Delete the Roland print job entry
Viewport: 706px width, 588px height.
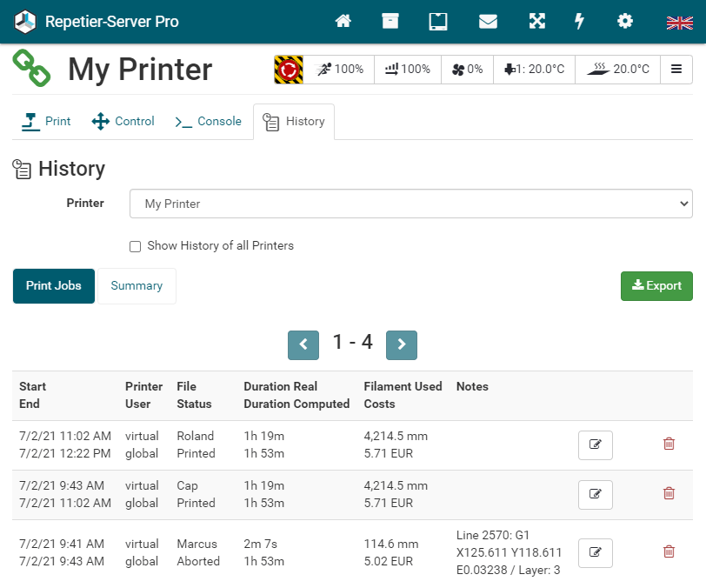[x=669, y=444]
